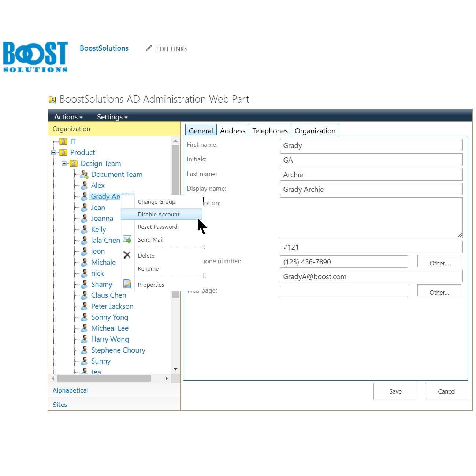Viewport: 476px width, 476px height.
Task: Select Claus Chen in the tree
Action: [109, 295]
